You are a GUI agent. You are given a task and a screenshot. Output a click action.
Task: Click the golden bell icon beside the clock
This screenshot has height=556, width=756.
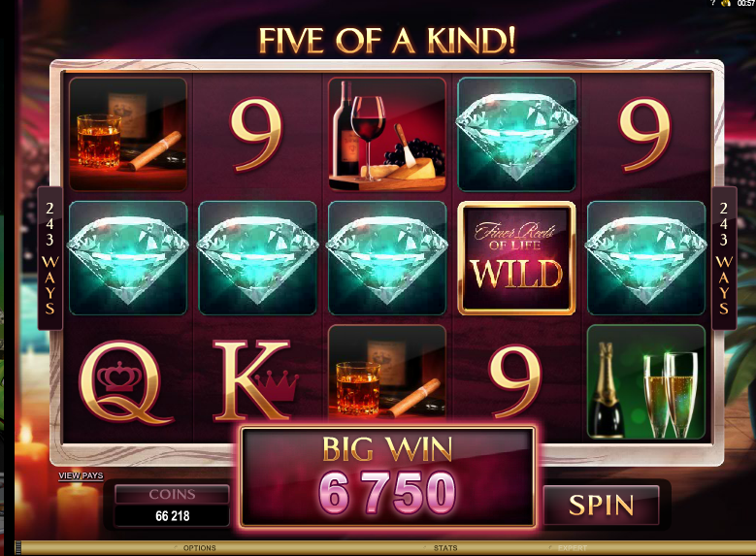coord(726,3)
